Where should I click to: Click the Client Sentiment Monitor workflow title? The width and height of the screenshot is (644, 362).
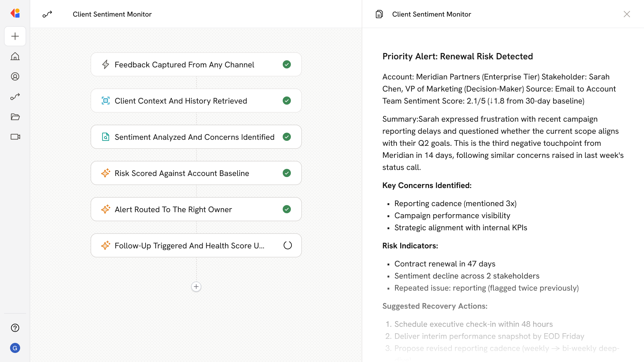click(112, 14)
